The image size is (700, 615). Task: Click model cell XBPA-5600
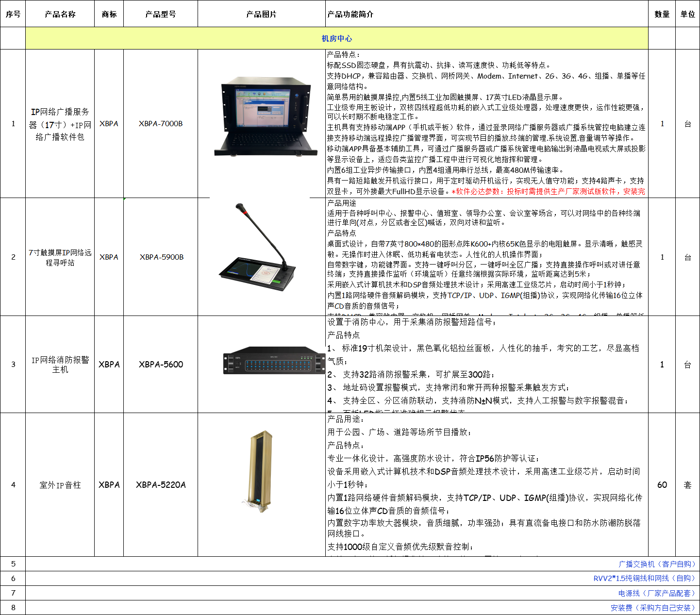point(161,365)
